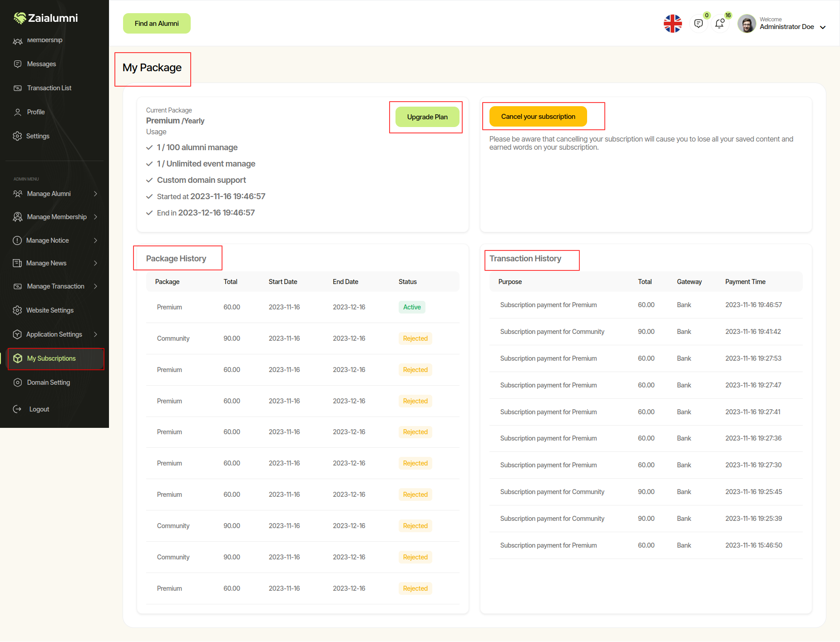Expand the Manage News submenu chevron

tap(95, 263)
